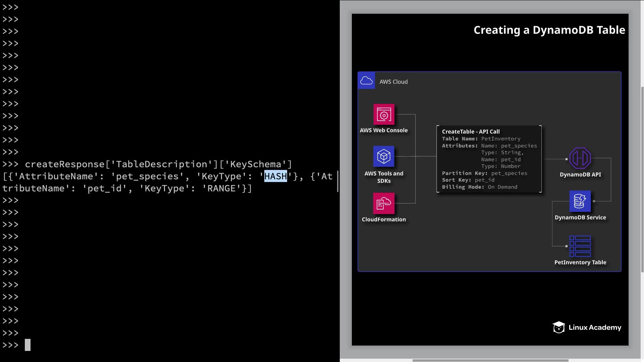644x362 pixels.
Task: Click the DynamoDB API icon
Action: (580, 158)
